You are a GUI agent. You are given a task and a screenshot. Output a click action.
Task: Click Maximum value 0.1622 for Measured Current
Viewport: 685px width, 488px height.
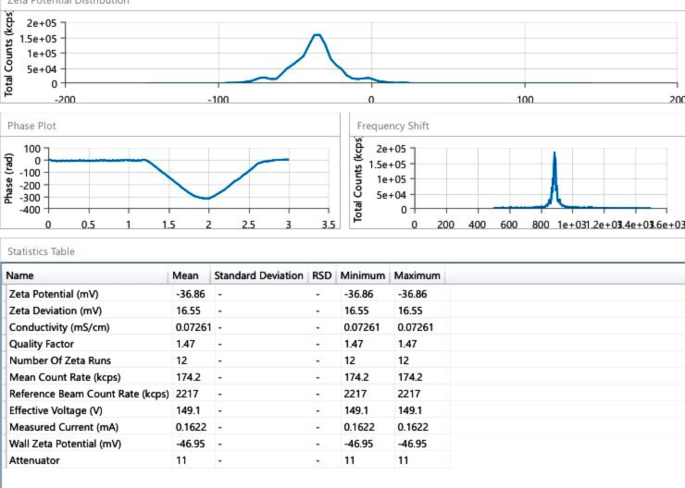[413, 427]
